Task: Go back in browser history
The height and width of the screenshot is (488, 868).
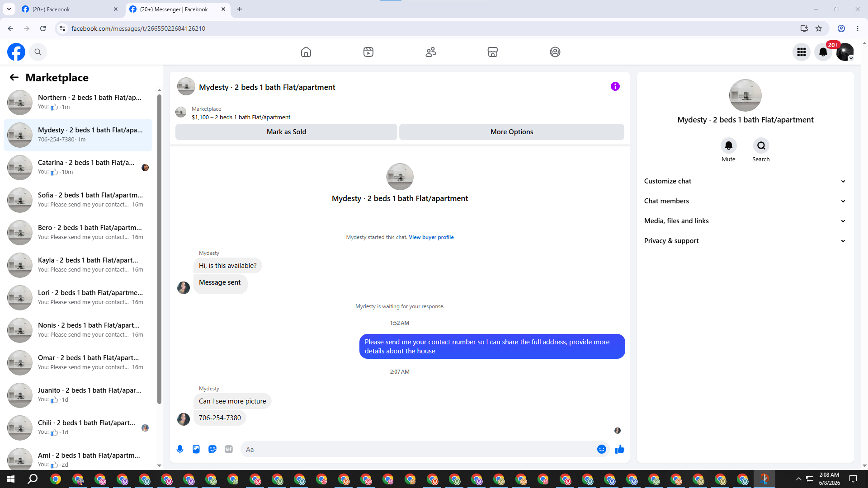Action: tap(10, 28)
